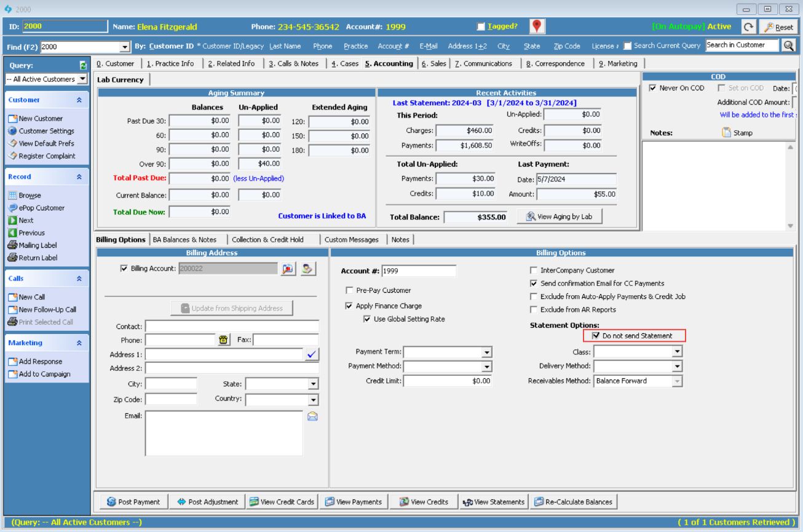
Task: Click in the Account # field
Action: 419,271
